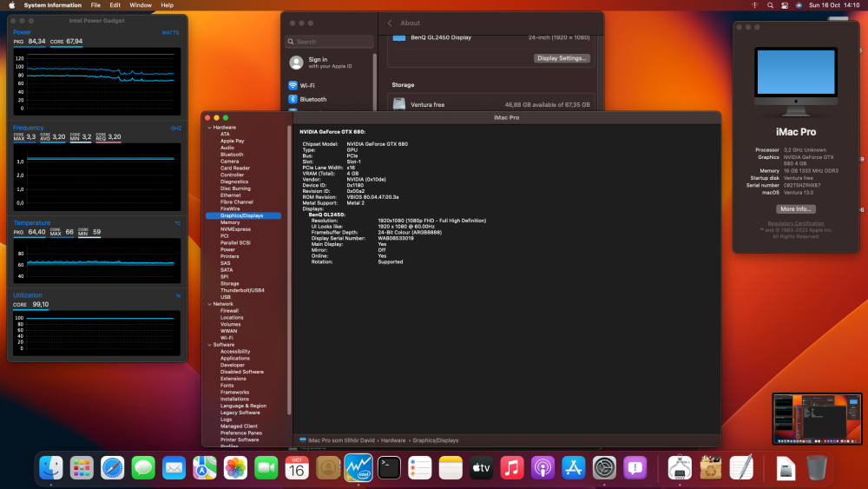Open the Window menu
The width and height of the screenshot is (868, 489).
141,5
